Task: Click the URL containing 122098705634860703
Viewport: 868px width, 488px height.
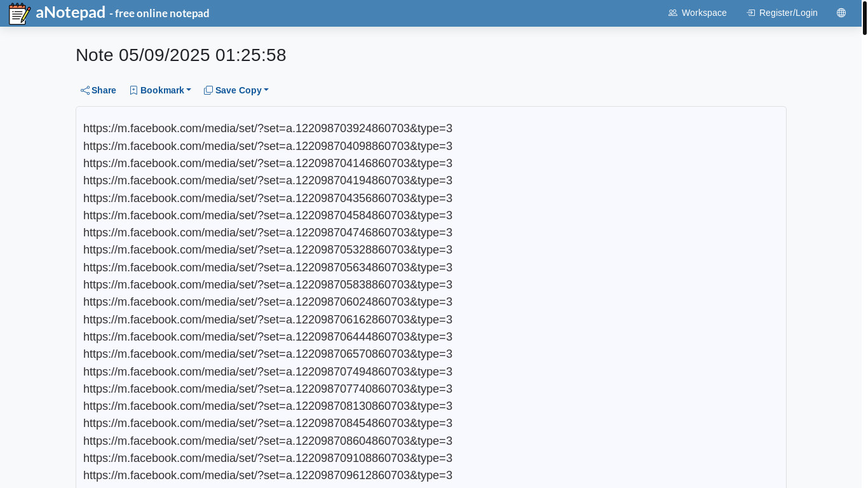Action: pos(268,268)
